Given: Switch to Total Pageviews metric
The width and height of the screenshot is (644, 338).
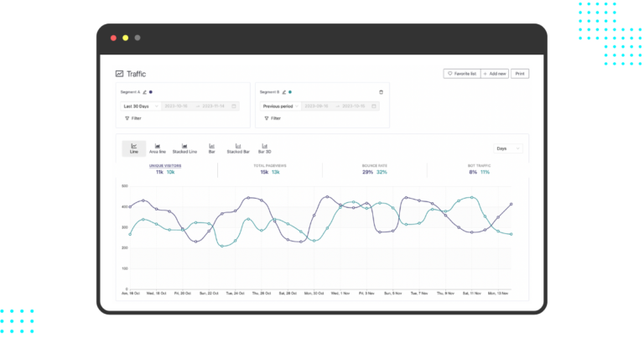Looking at the screenshot, I should coord(270,169).
